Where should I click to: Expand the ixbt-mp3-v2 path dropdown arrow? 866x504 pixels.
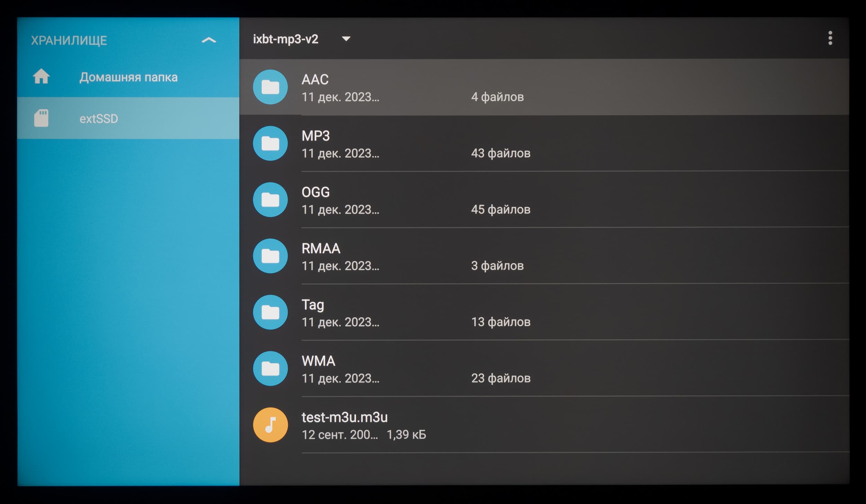point(346,39)
